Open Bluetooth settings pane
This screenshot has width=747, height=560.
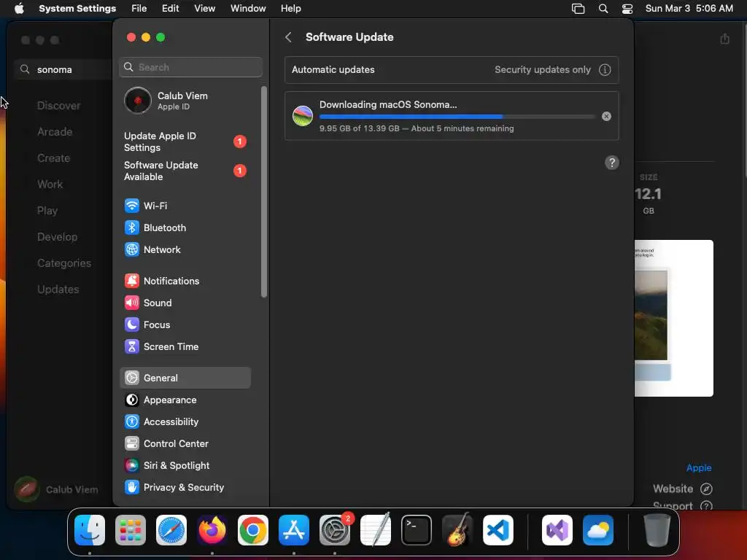pyautogui.click(x=185, y=227)
